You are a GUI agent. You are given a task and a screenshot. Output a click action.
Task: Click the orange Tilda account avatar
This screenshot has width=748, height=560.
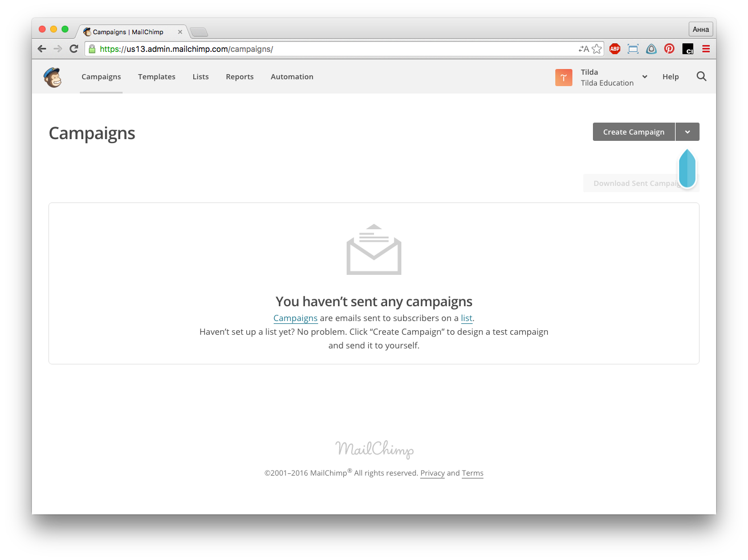point(564,77)
